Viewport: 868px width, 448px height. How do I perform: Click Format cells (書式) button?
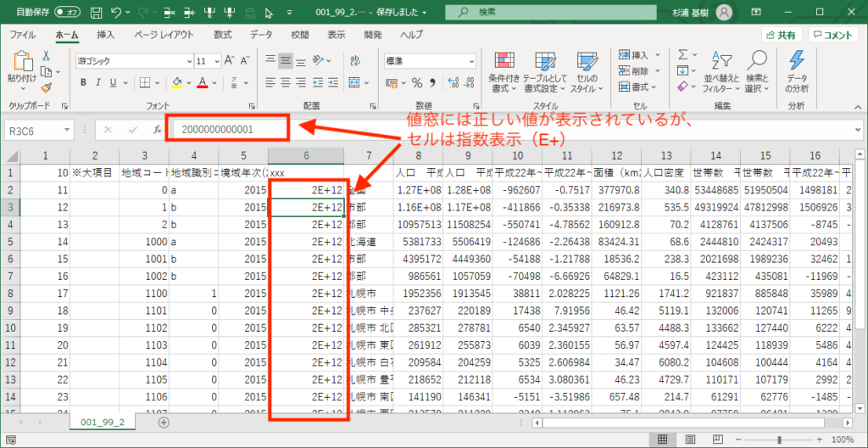(637, 87)
